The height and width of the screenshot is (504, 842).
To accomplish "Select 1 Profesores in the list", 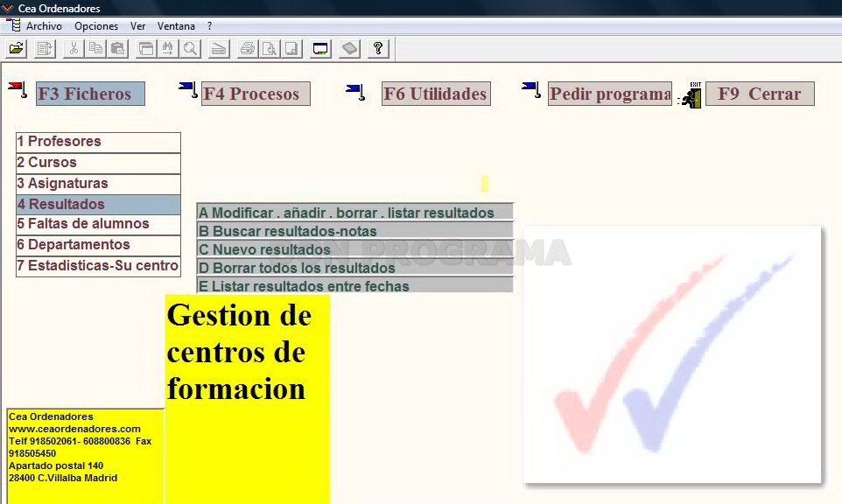I will [98, 143].
